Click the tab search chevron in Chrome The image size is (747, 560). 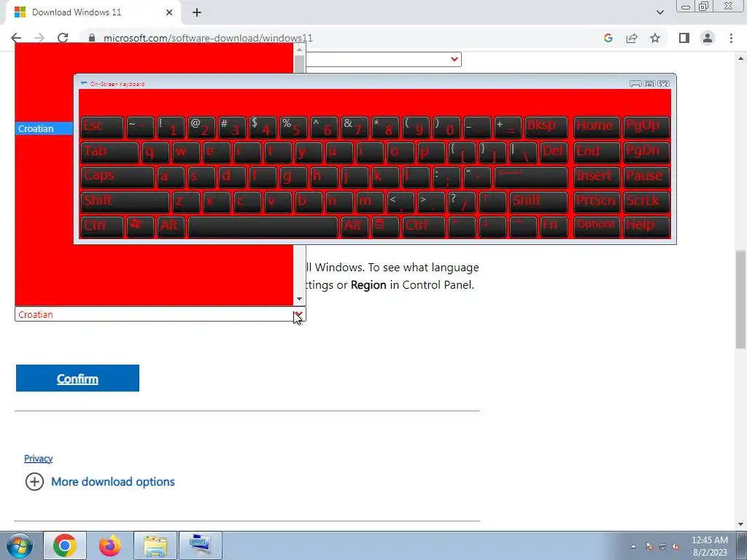tap(659, 12)
